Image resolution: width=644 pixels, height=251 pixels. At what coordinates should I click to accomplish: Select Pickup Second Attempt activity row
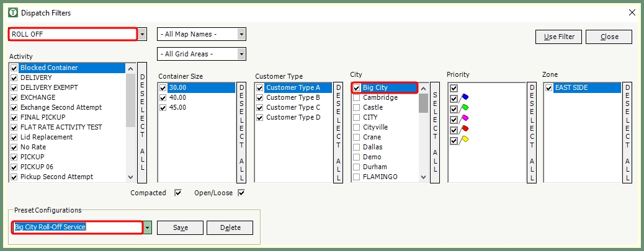click(56, 177)
